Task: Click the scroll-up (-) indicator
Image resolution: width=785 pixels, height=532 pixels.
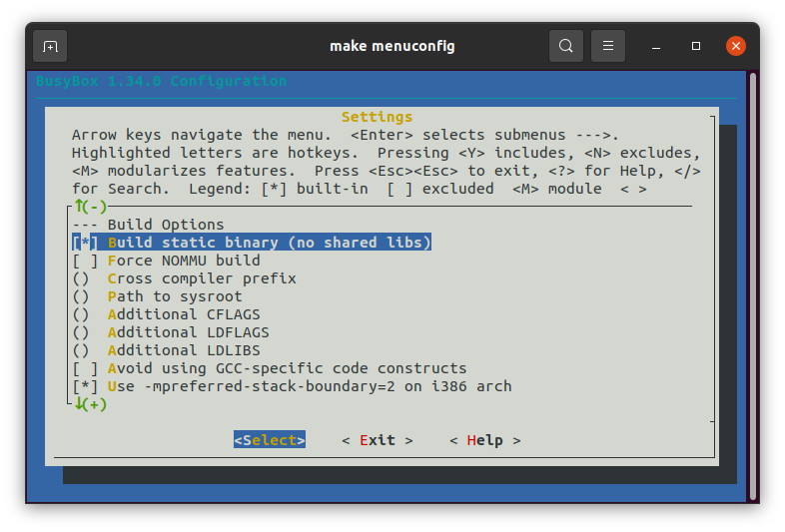Action: point(91,207)
